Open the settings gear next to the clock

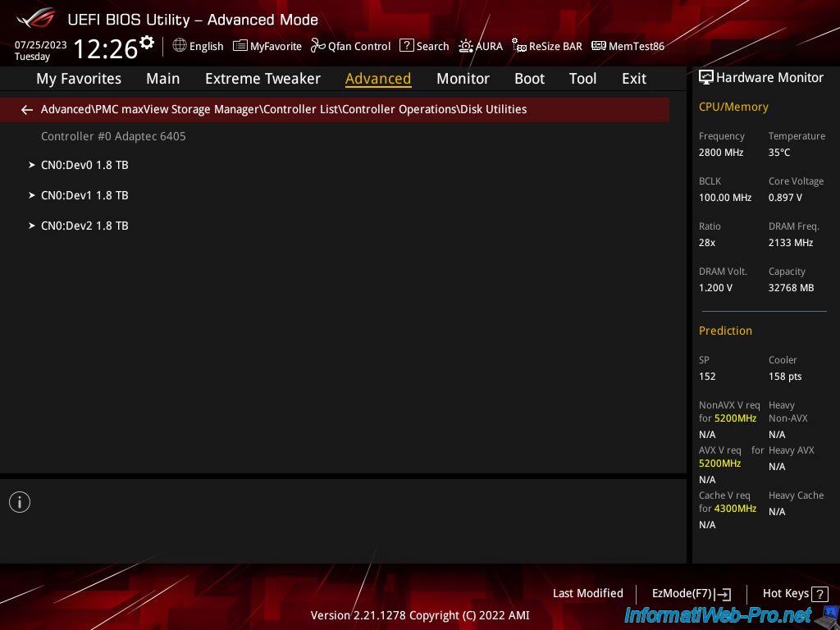tap(147, 43)
